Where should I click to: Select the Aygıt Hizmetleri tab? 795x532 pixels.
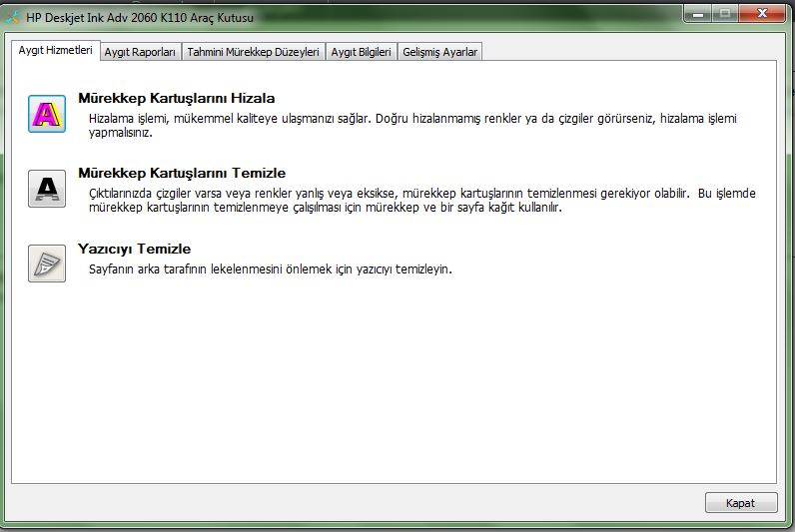(x=56, y=50)
